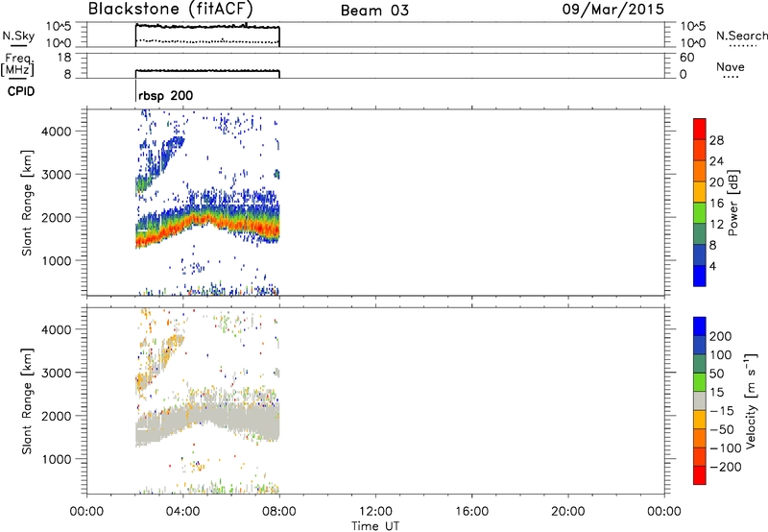The width and height of the screenshot is (768, 532).
Task: Click the "4000" tick on power panel
Action: pos(57,132)
